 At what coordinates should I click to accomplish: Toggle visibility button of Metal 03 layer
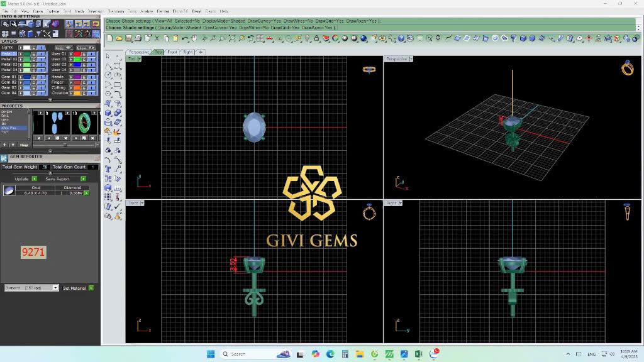41,65
